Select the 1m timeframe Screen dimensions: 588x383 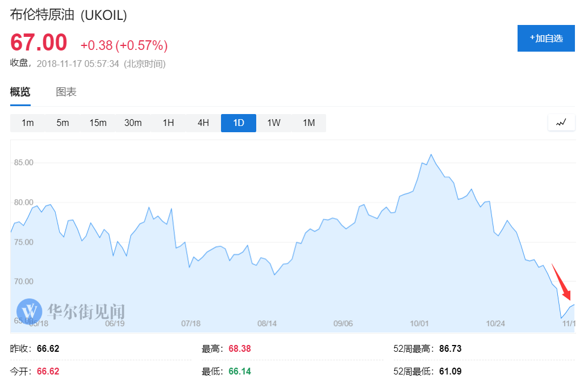28,123
